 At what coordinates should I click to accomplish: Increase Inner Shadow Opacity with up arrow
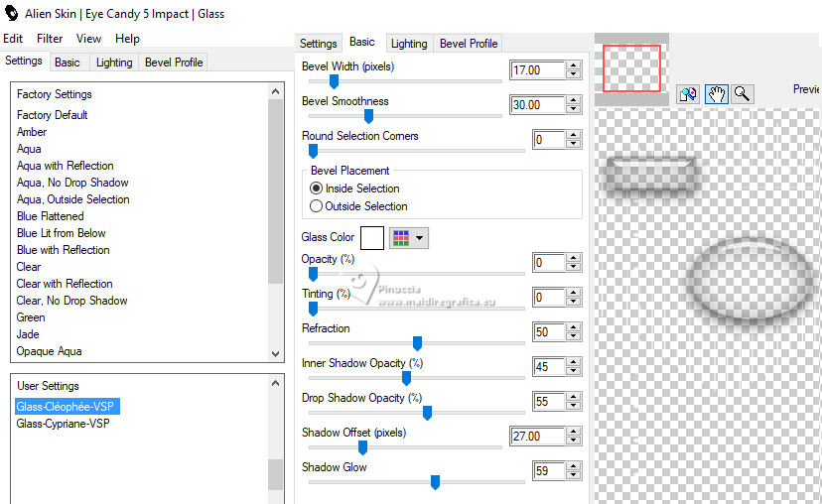pyautogui.click(x=574, y=362)
